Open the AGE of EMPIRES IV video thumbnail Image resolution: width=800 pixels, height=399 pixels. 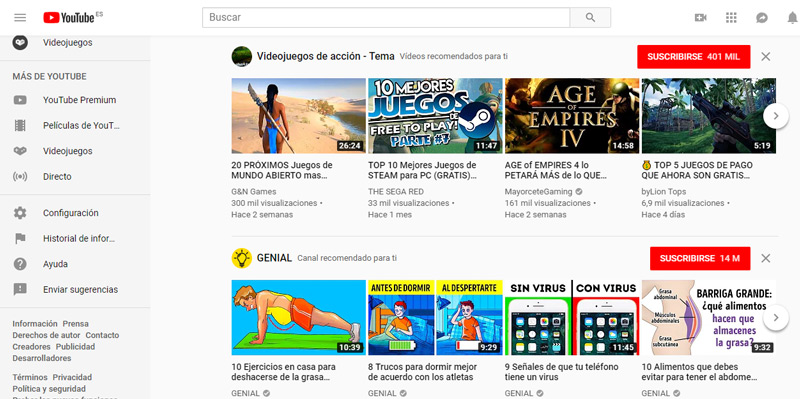click(572, 116)
